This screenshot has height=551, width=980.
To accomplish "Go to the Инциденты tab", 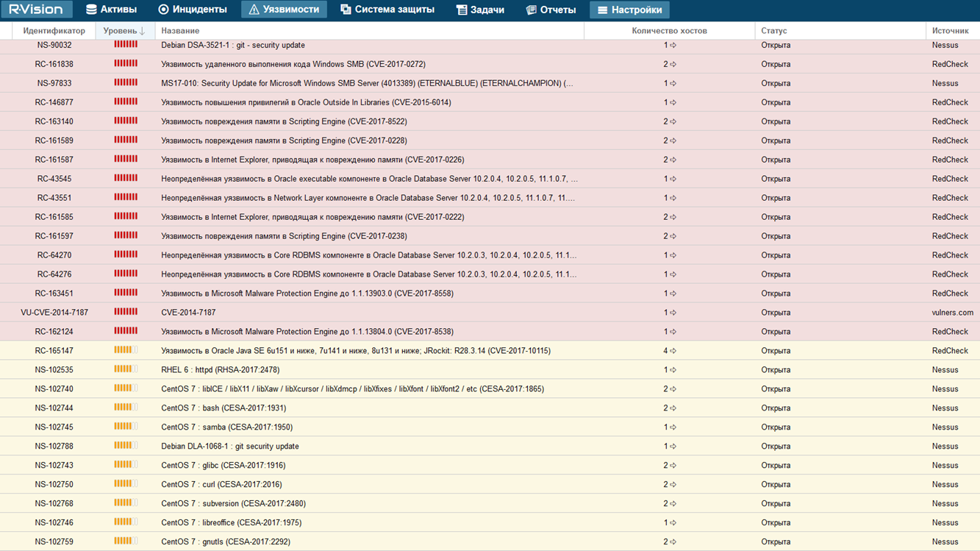I will 193,10.
